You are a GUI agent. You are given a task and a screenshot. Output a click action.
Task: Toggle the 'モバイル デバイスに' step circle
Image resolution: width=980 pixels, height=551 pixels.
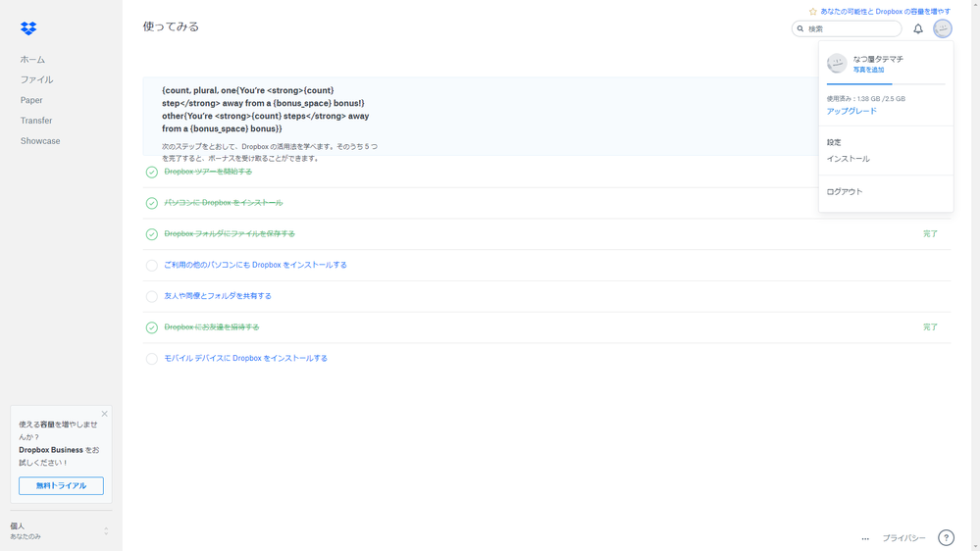pos(152,359)
